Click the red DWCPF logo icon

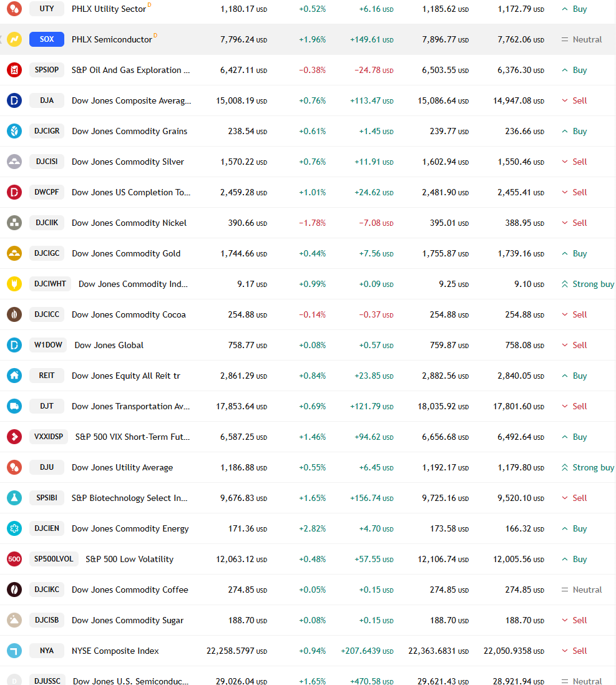point(14,192)
